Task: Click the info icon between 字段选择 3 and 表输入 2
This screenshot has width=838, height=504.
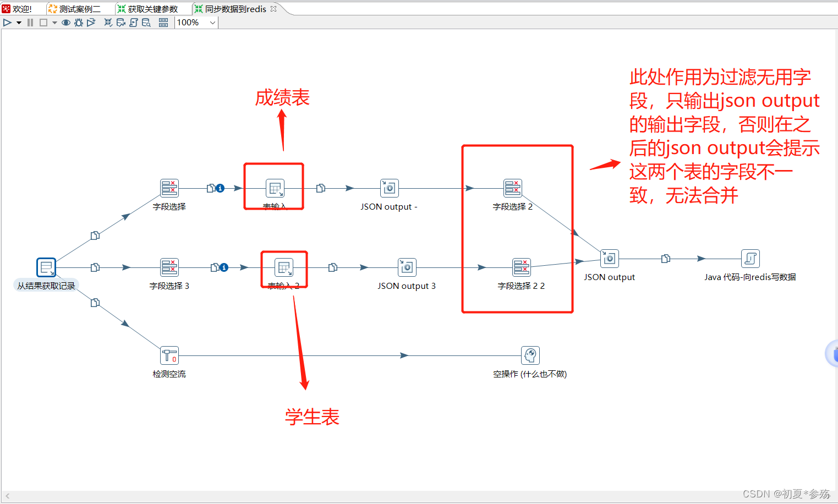Action: 224,267
